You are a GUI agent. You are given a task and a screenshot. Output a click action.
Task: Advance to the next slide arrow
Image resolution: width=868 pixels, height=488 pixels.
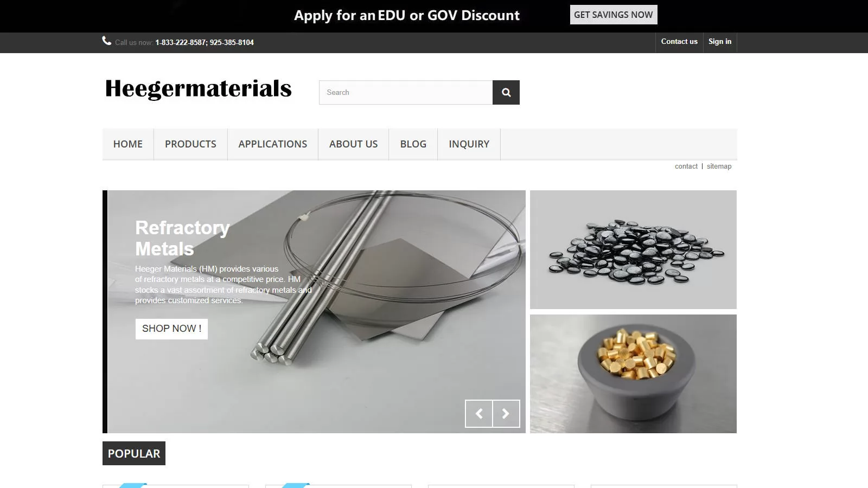(506, 414)
